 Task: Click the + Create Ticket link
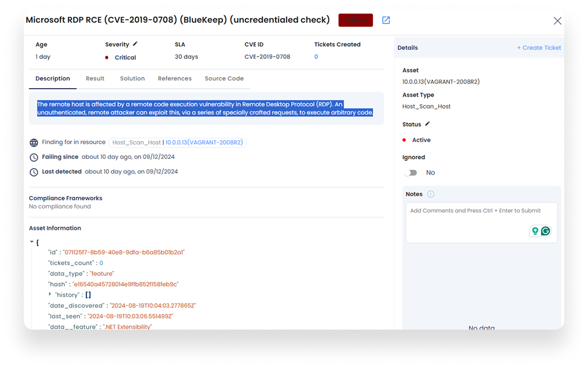tap(539, 47)
